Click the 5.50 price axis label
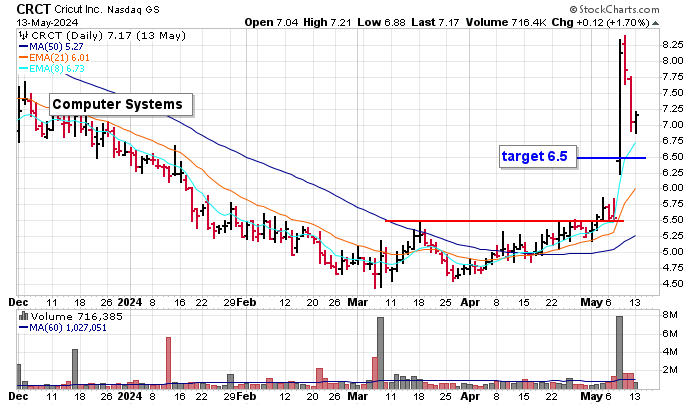Viewport: 700px width, 405px height. click(x=672, y=220)
